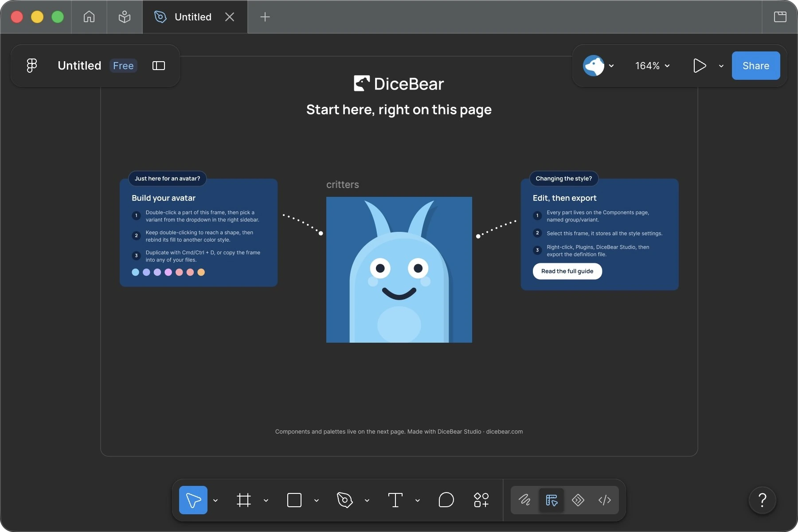This screenshot has width=798, height=532.
Task: Open the Help question mark button
Action: pos(763,500)
